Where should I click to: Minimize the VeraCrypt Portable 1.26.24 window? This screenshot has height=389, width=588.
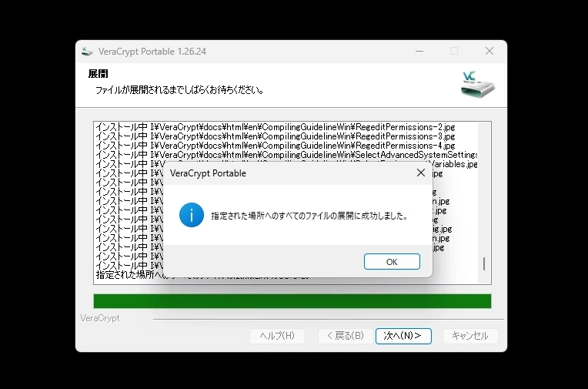point(419,51)
